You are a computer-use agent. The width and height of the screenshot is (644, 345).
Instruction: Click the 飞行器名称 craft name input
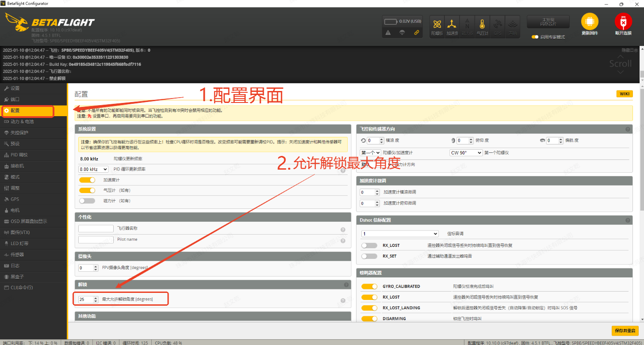point(96,228)
